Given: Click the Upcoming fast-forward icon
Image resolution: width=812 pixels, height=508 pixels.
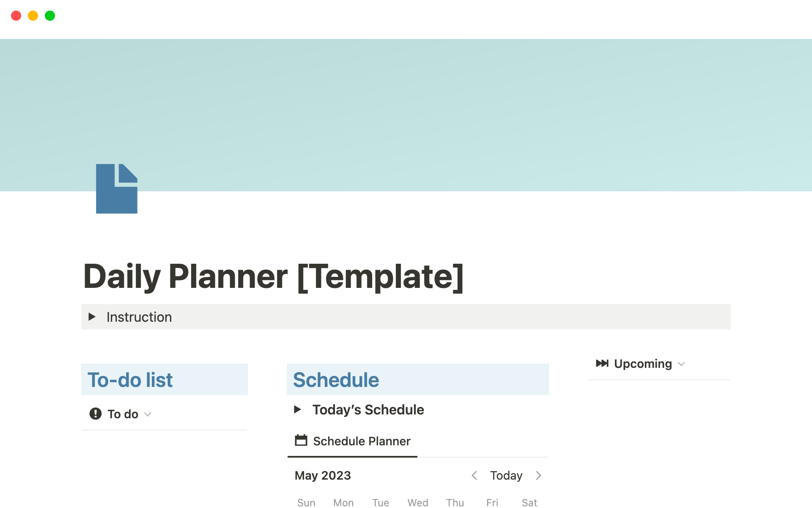Looking at the screenshot, I should point(602,363).
